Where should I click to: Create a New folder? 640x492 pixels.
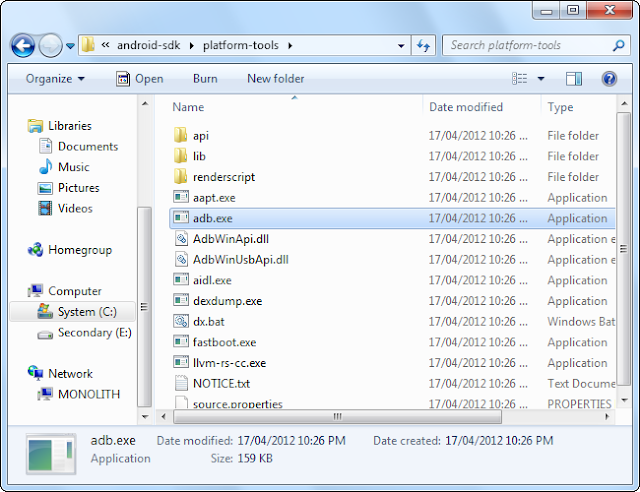(x=276, y=79)
